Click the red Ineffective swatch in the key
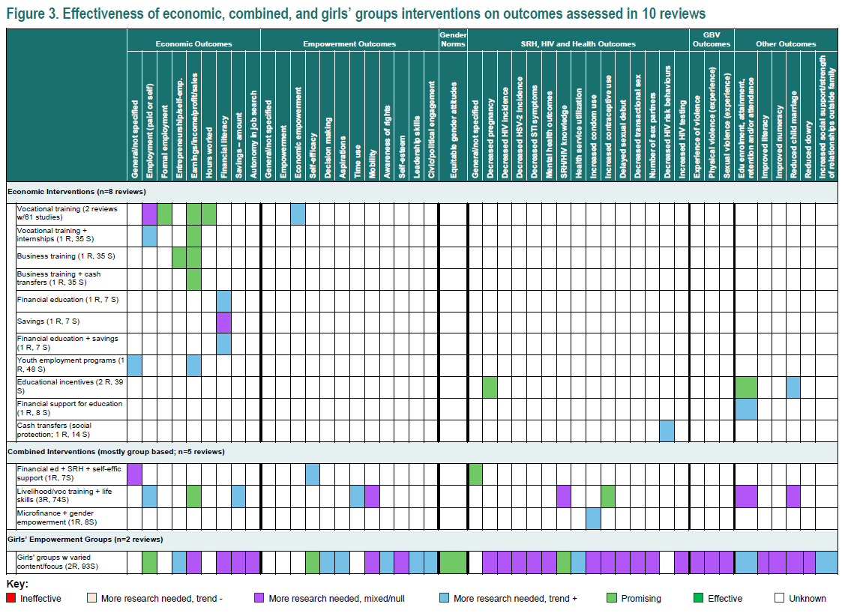 (x=11, y=598)
